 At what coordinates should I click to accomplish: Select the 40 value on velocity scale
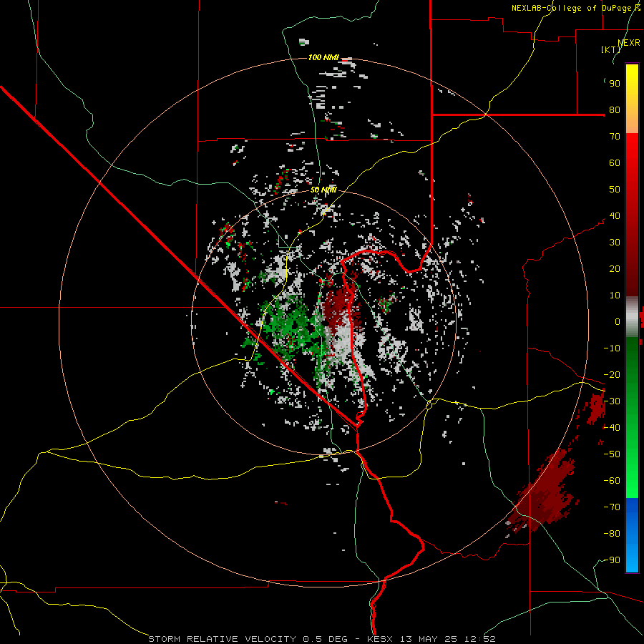click(615, 216)
